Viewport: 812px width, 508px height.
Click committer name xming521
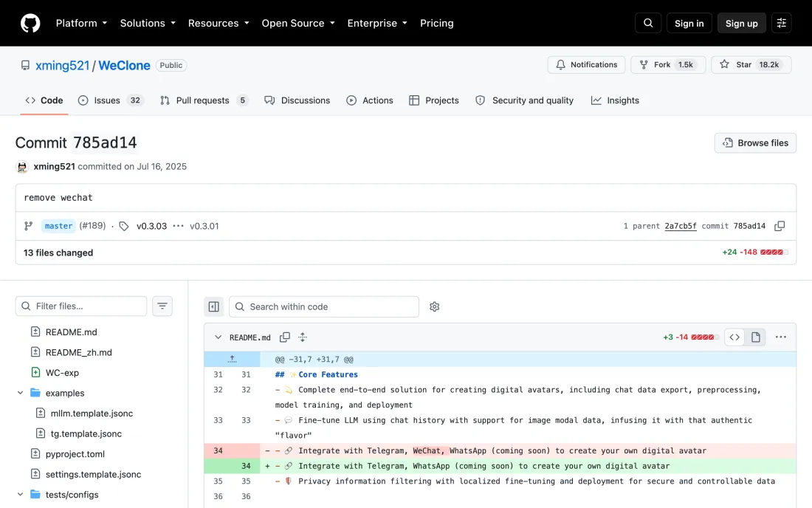55,166
